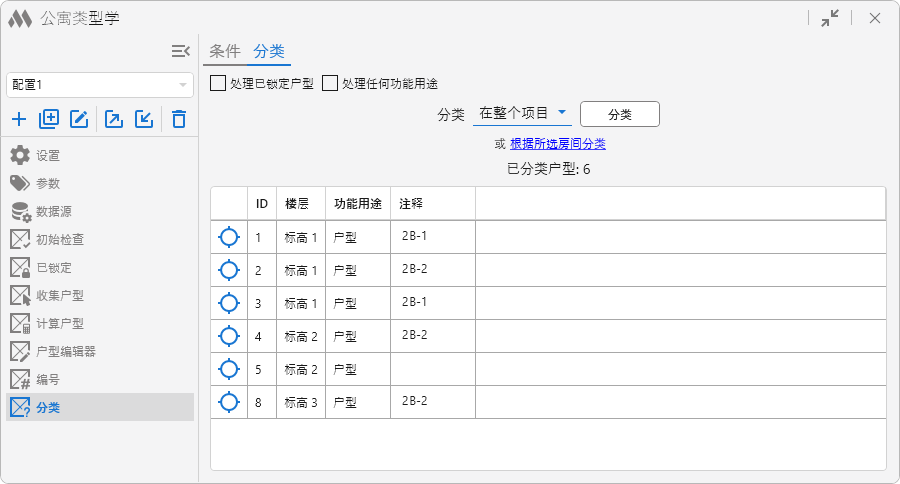
Task: Toggle the 处理任何功能用途 checkbox
Action: pos(330,84)
